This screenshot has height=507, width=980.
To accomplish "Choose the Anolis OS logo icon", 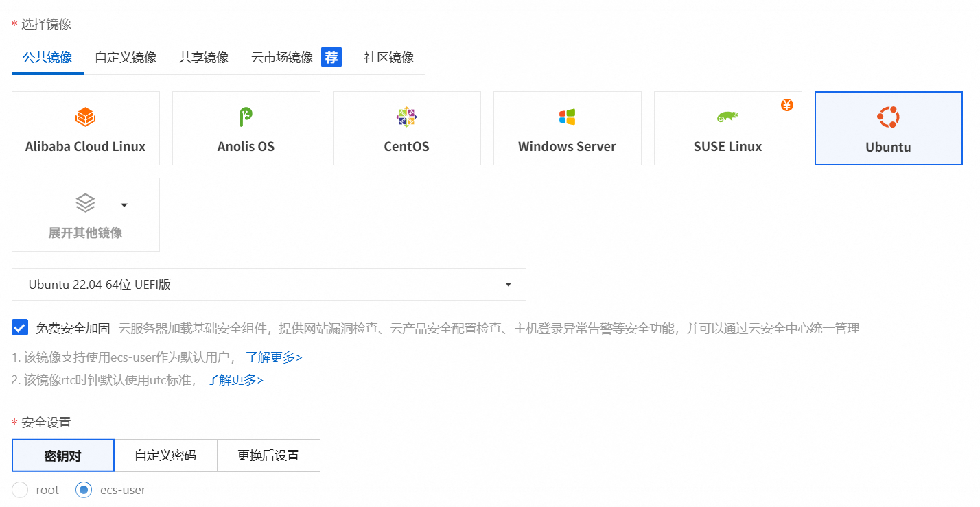I will pos(246,117).
